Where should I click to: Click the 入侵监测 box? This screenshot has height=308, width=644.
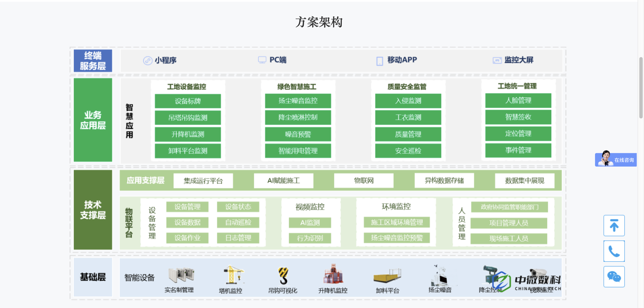408,101
